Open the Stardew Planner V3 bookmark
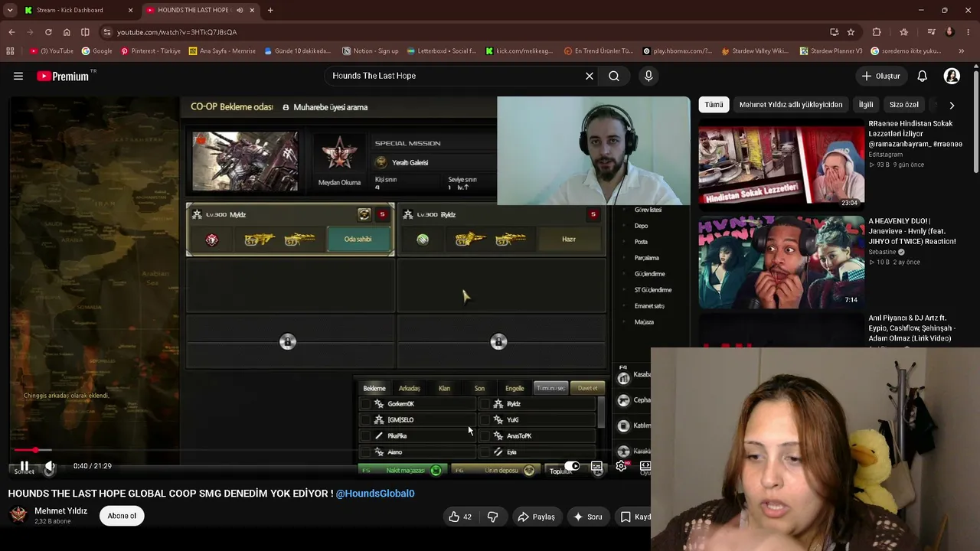Viewport: 980px width, 551px height. (x=831, y=51)
